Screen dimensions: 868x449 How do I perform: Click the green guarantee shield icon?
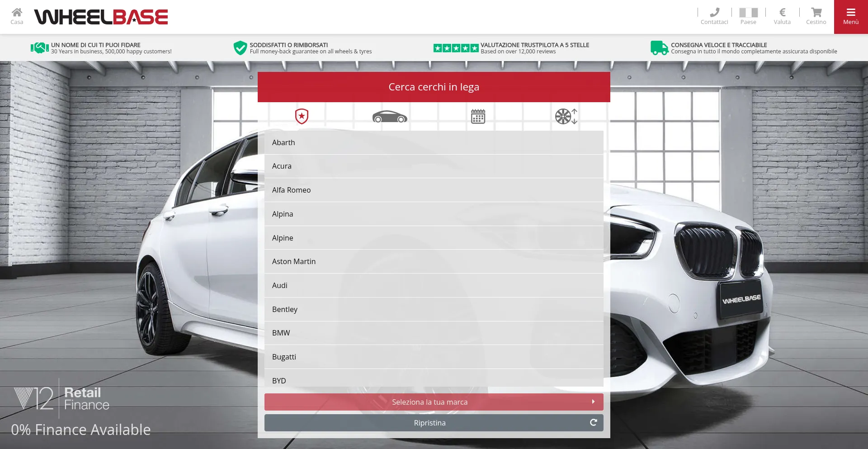tap(240, 47)
